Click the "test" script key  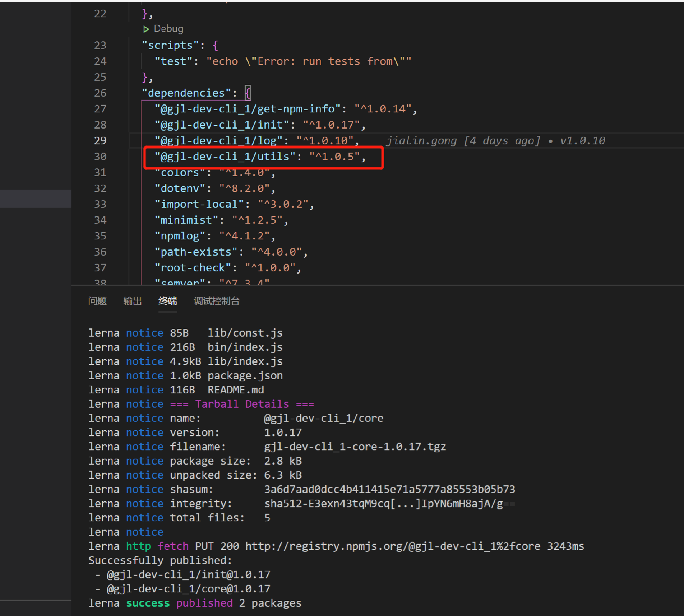[174, 61]
